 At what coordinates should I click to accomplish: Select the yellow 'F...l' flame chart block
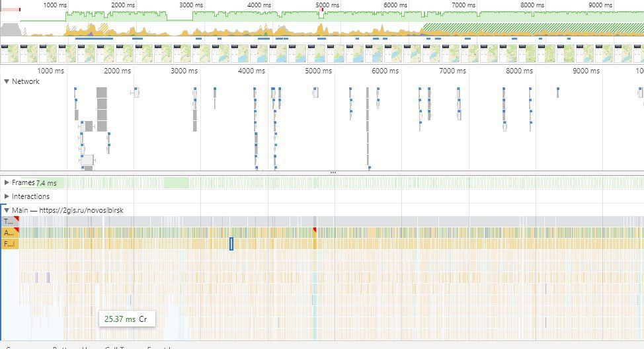[x=11, y=244]
